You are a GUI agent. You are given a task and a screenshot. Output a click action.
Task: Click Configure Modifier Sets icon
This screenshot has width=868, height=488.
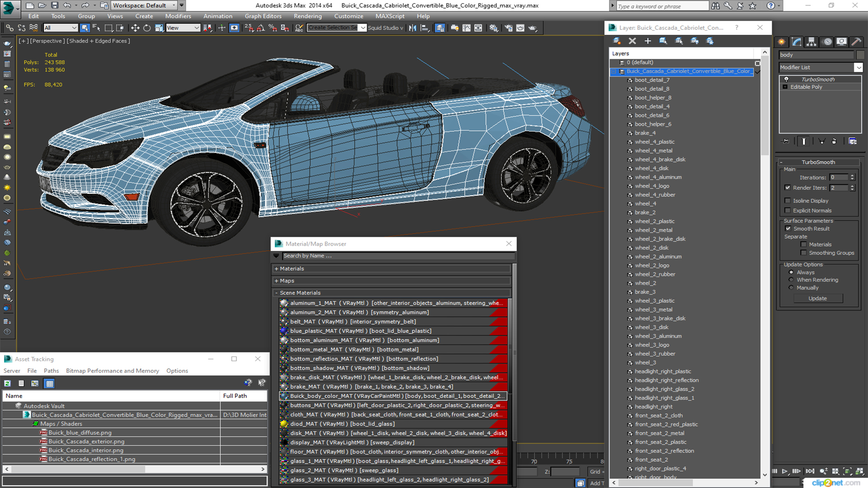[853, 141]
